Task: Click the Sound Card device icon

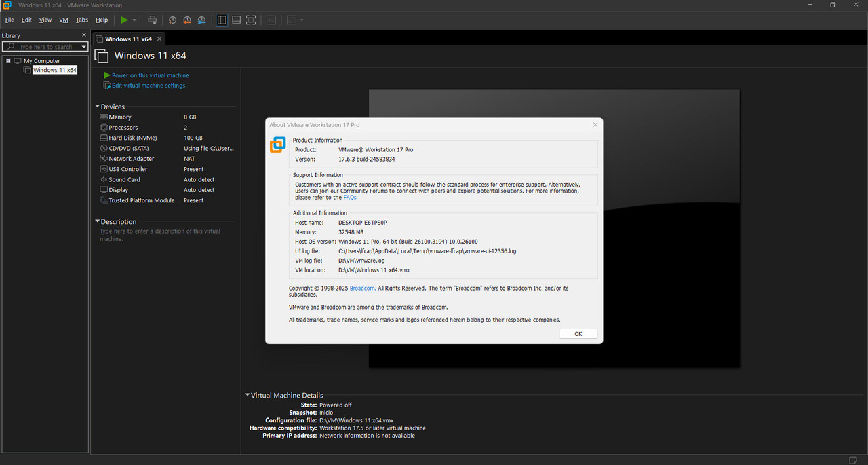Action: [104, 179]
